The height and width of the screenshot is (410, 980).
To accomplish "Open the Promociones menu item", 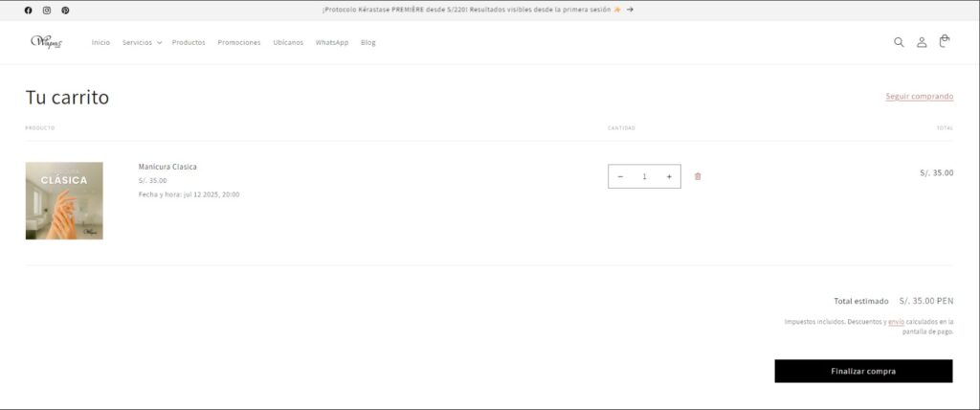I will pyautogui.click(x=239, y=42).
